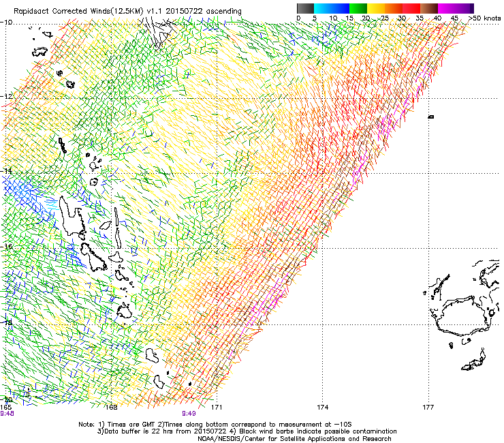This screenshot has height=443, width=504.
Task: Click the '-14' latitude label
Action: pos(6,171)
